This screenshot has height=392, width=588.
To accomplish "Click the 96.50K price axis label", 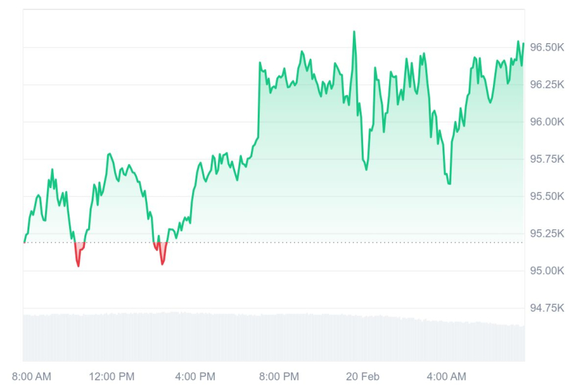I will 546,47.
